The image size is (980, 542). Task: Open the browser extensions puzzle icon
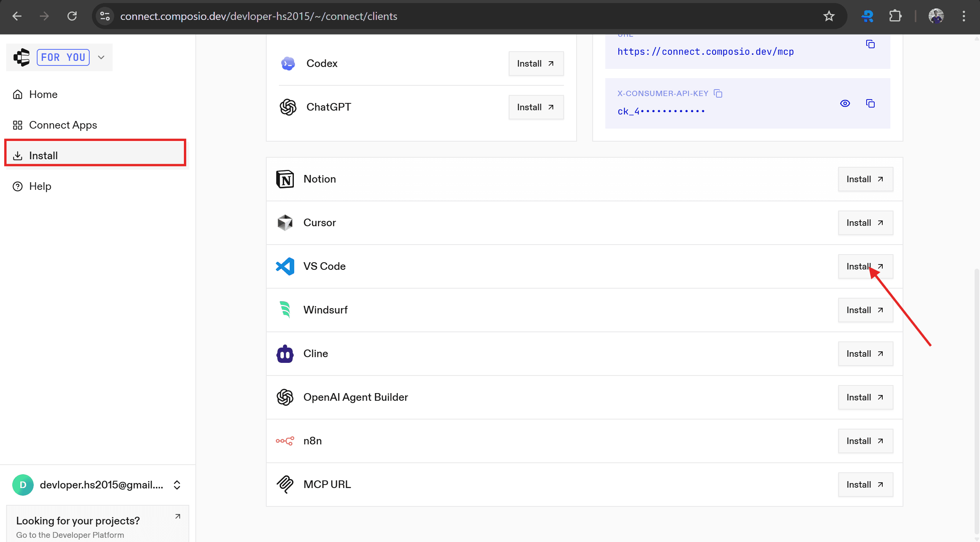[x=895, y=16]
